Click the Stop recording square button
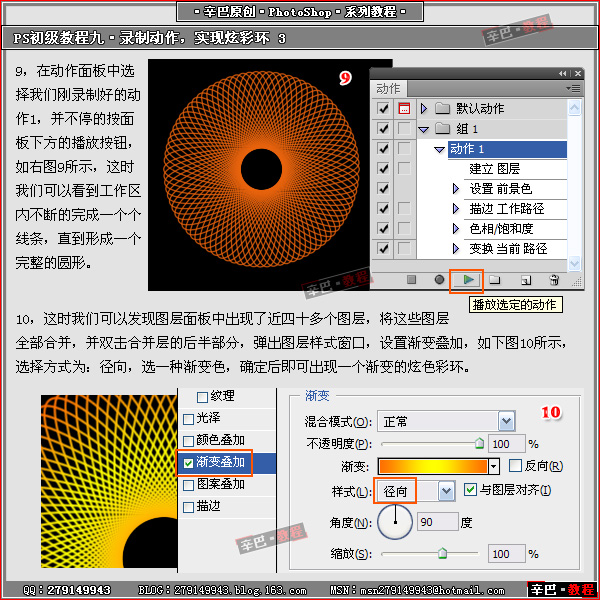The image size is (600, 600). coord(411,280)
